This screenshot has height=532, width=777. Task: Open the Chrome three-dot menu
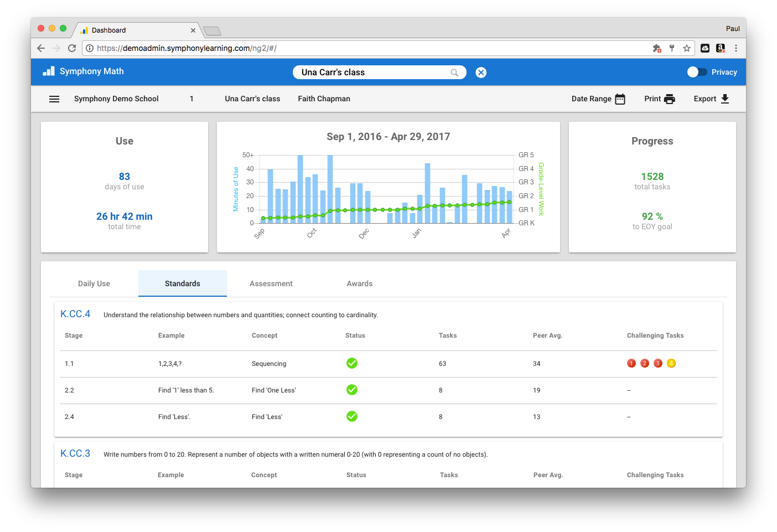(x=736, y=48)
